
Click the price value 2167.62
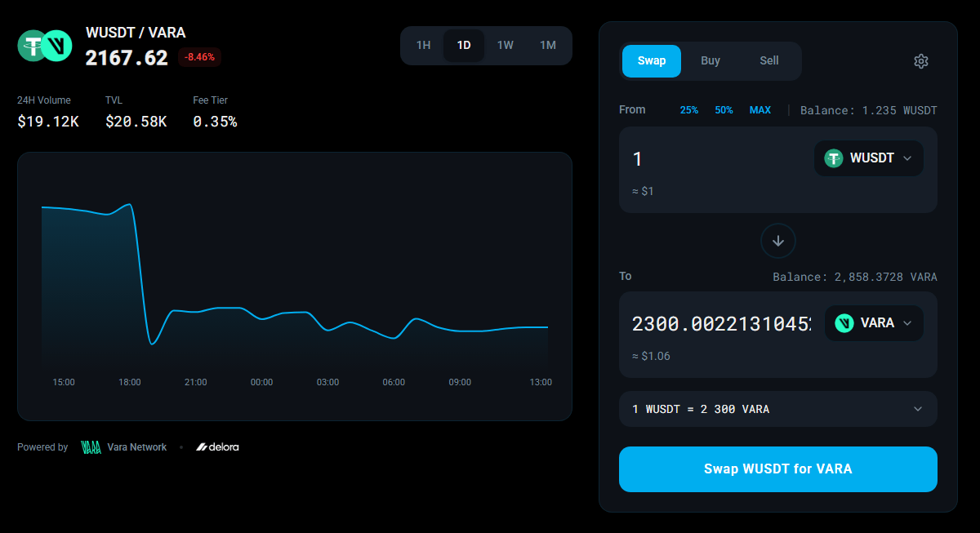click(x=127, y=58)
